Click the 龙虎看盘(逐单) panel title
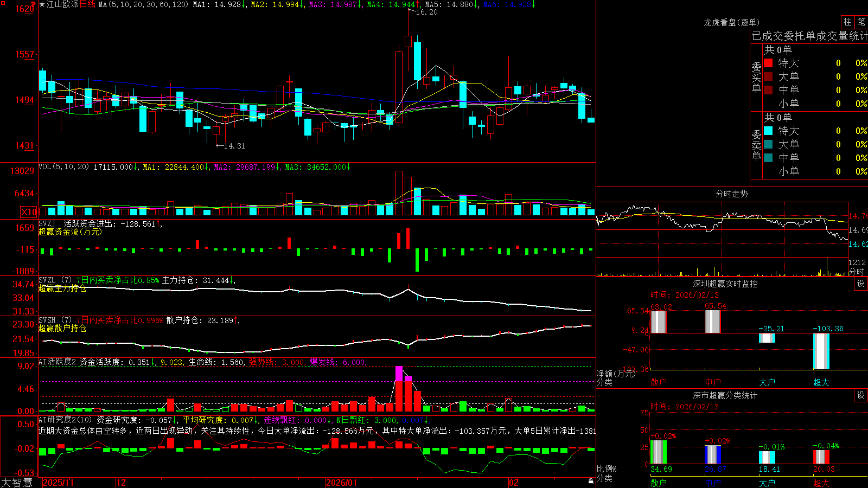 tap(732, 22)
